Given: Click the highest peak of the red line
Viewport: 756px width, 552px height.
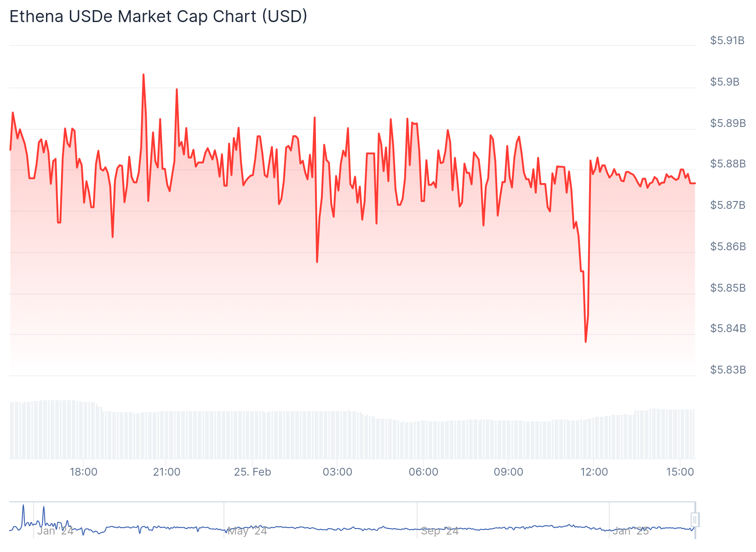Looking at the screenshot, I should pos(143,75).
